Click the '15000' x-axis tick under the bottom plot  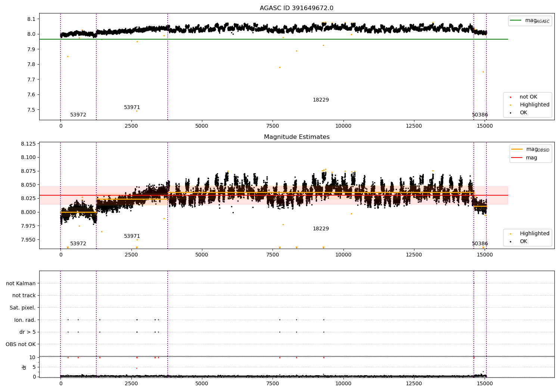(485, 384)
